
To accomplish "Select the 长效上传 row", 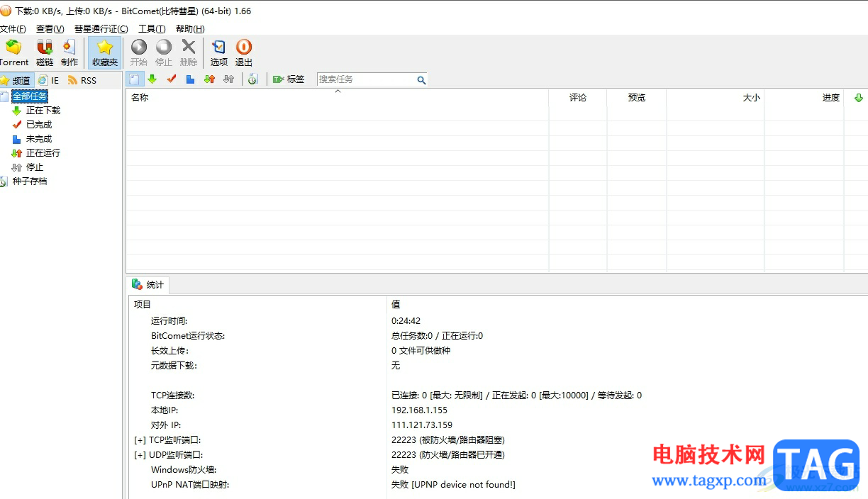I will click(x=169, y=351).
